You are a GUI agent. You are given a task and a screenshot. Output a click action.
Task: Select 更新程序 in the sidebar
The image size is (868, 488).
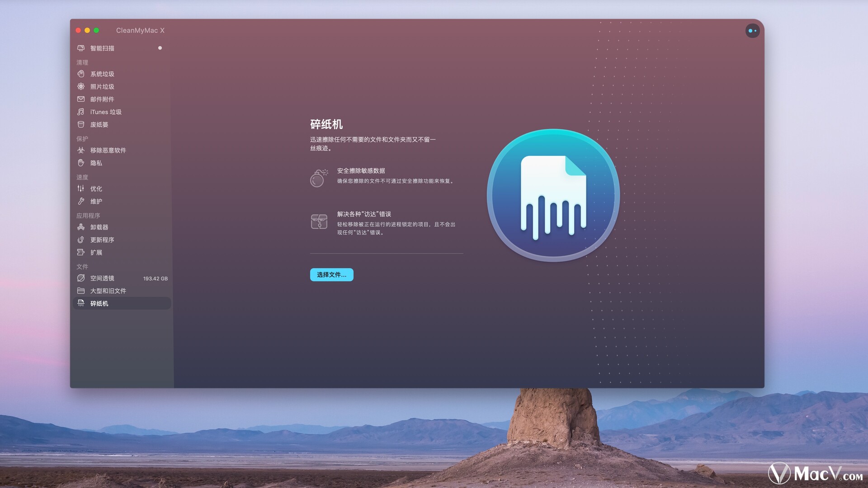tap(122, 239)
